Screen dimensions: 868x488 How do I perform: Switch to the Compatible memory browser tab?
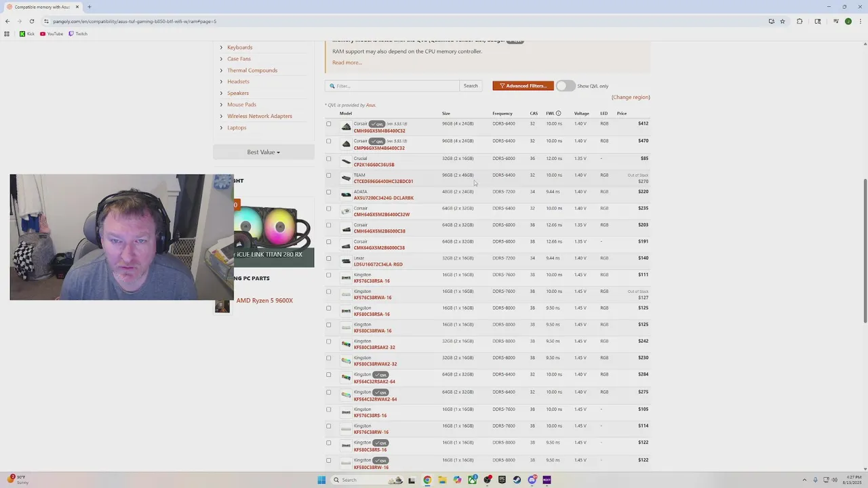pyautogui.click(x=42, y=7)
